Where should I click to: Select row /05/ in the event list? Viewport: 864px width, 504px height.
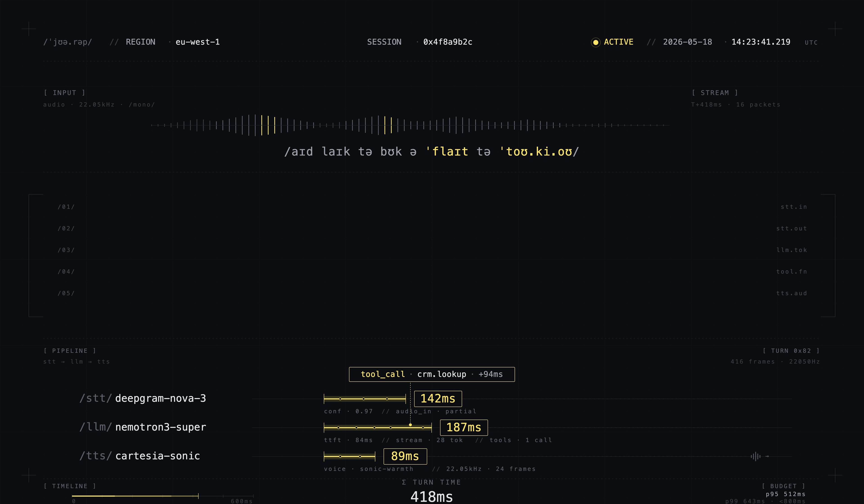pyautogui.click(x=66, y=293)
